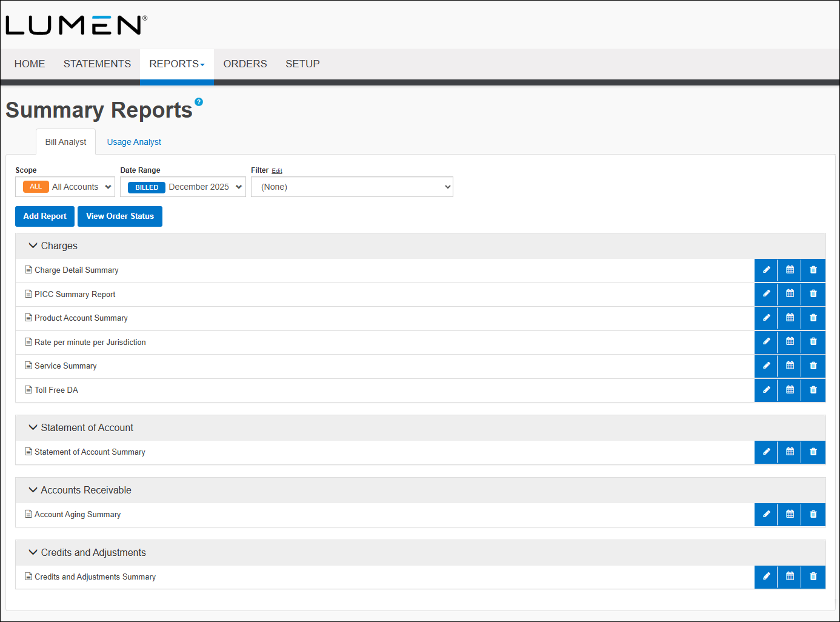
Task: Open the December 2025 date range selector
Action: [183, 187]
